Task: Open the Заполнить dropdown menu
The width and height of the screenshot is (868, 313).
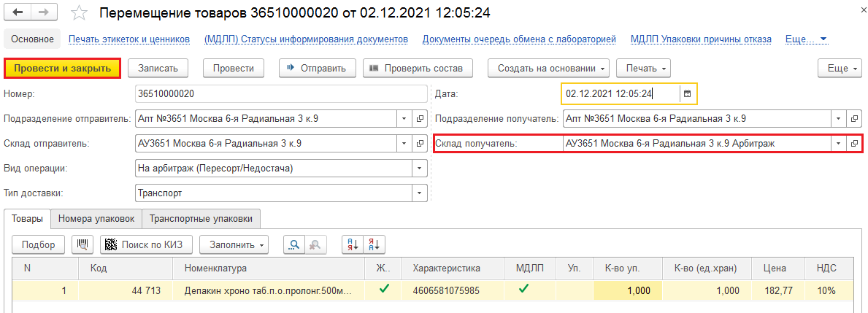Action: tap(234, 244)
